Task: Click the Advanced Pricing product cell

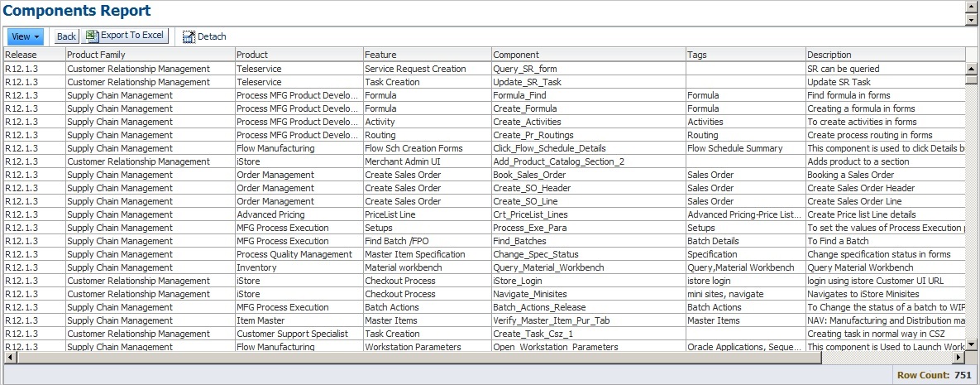Action: click(299, 214)
